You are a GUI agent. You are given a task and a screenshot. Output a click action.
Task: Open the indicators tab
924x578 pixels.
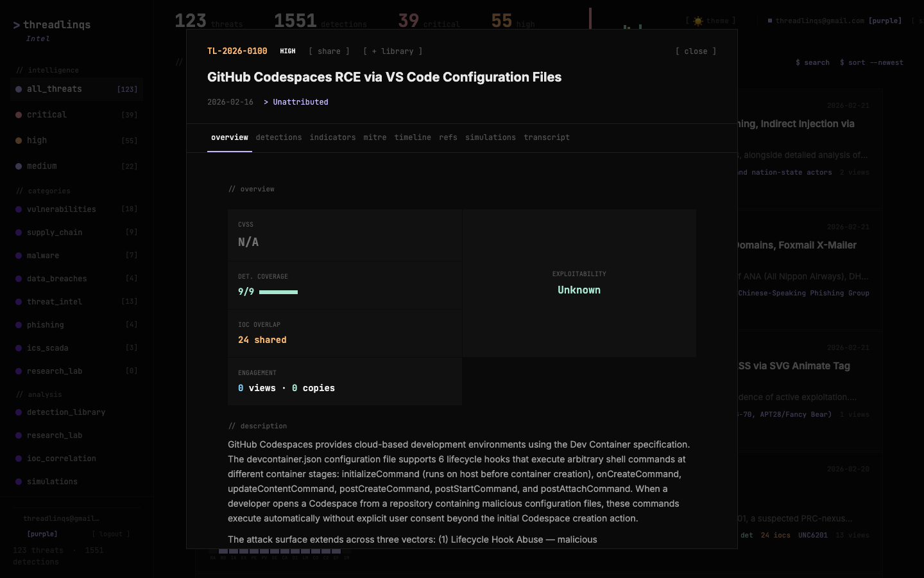coord(332,137)
